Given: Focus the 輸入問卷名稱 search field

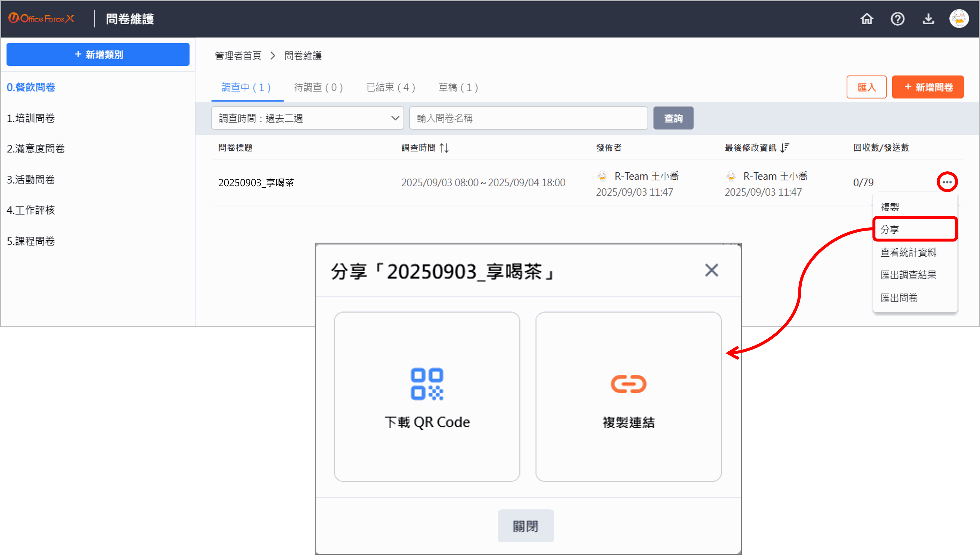Looking at the screenshot, I should click(528, 118).
